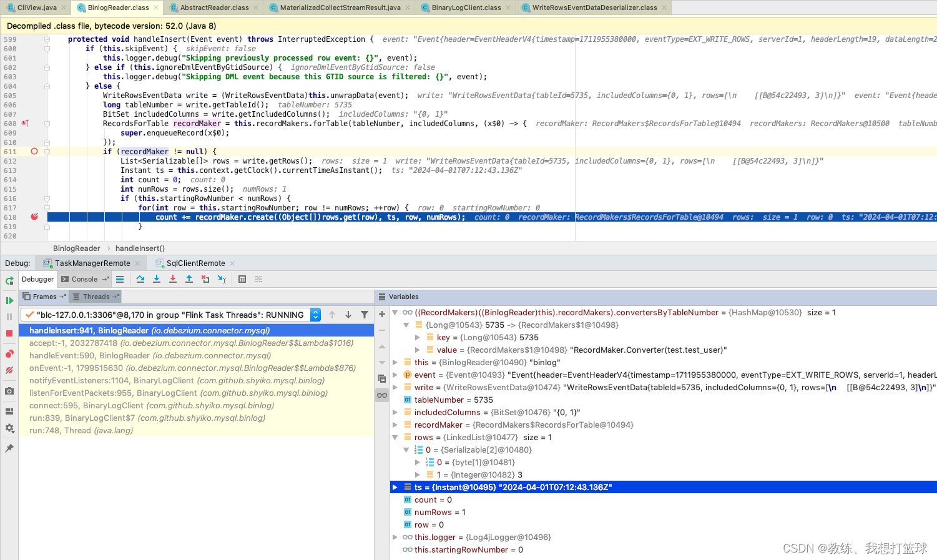Viewport: 937px width, 560px height.
Task: Expand the write variable node
Action: coord(395,387)
